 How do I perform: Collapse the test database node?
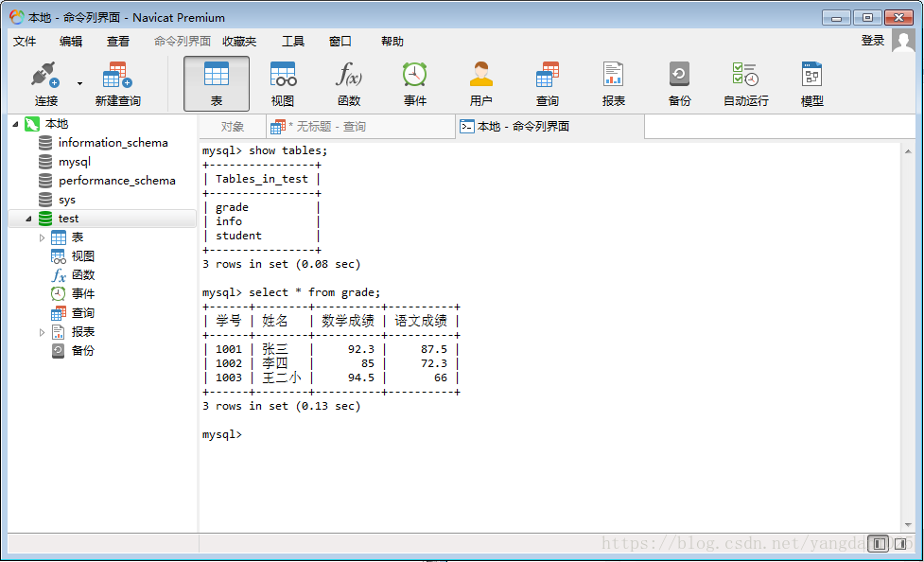coord(30,218)
